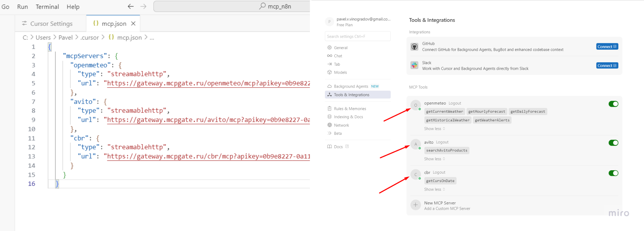The width and height of the screenshot is (644, 231).
Task: Click the "mcpServers" key on line 2
Action: point(85,56)
